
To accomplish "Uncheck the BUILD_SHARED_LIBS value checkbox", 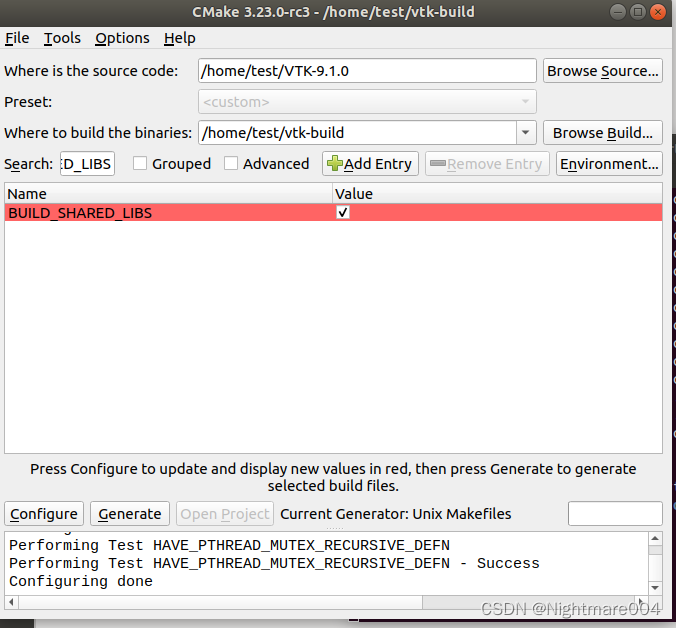I will tap(343, 212).
